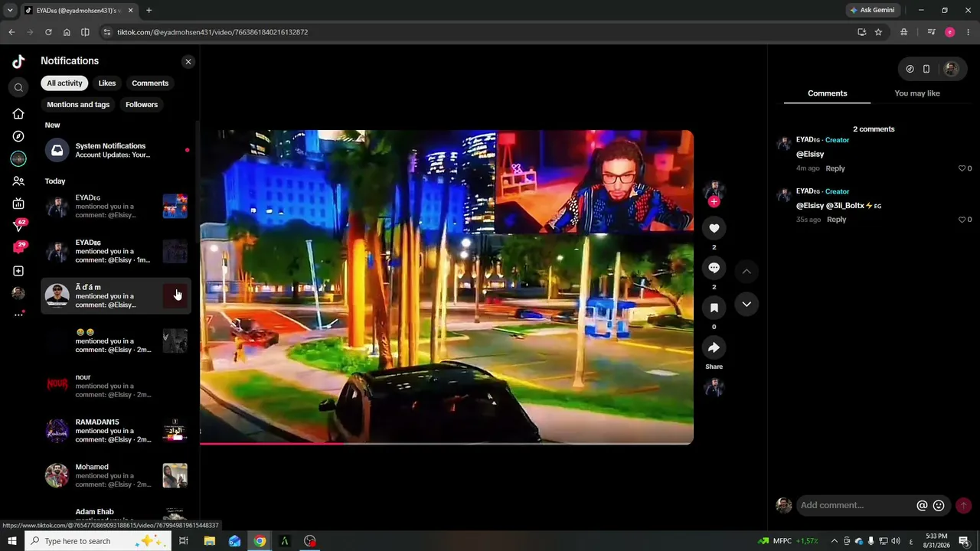980x551 pixels.
Task: Select the All activity filter
Action: (64, 83)
